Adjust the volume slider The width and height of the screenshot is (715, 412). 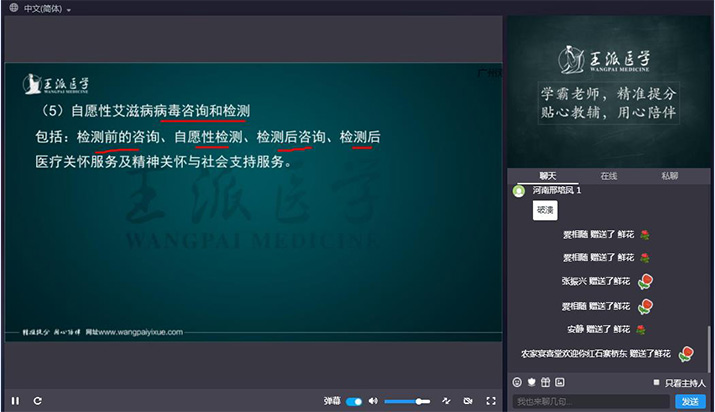(x=408, y=401)
